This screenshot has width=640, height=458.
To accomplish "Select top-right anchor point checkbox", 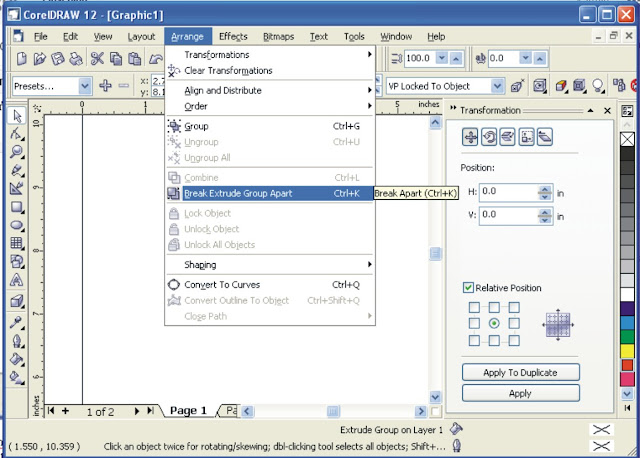I will coord(514,307).
